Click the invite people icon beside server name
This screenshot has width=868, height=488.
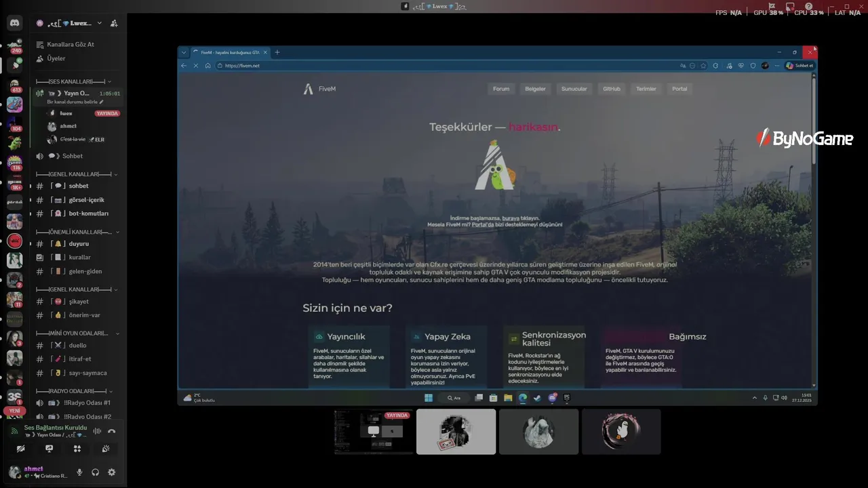114,23
